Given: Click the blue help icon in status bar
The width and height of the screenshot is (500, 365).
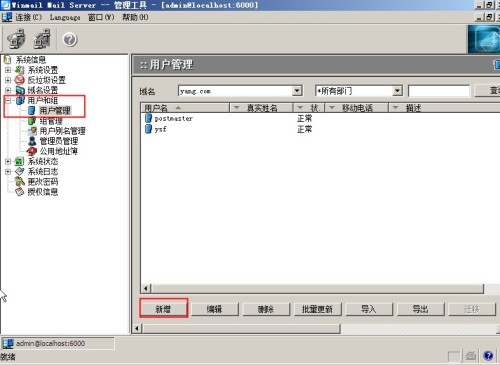Looking at the screenshot, I should pos(488,356).
